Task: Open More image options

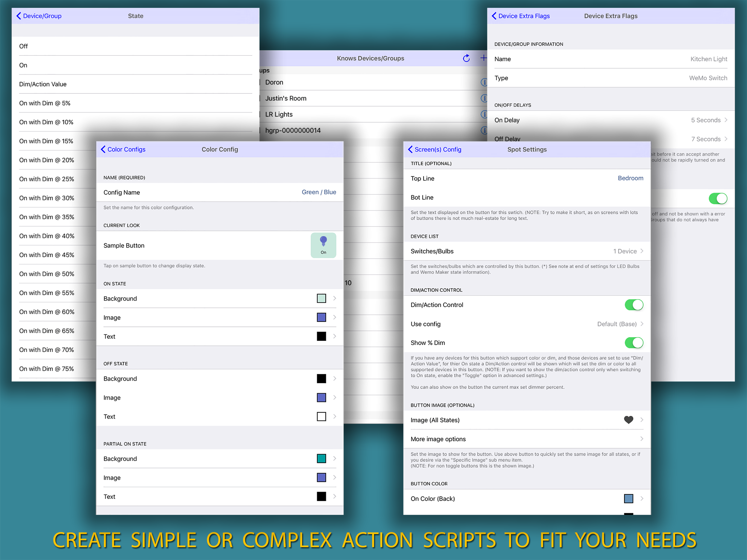Action: [x=527, y=439]
